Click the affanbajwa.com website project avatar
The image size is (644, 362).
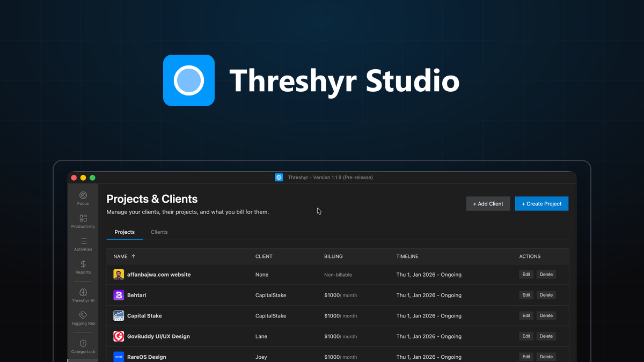click(x=119, y=275)
